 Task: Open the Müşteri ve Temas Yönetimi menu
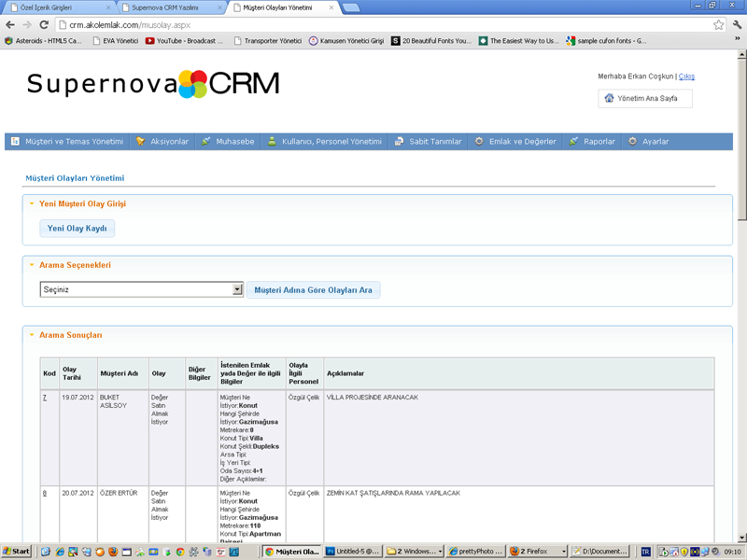67,142
